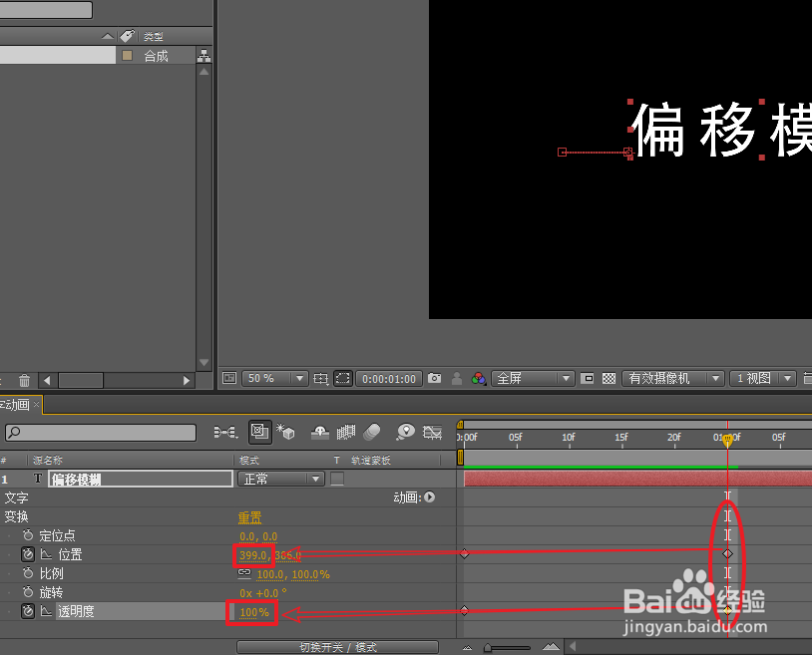Open Brainstorm lightbulb icon
The height and width of the screenshot is (655, 812).
pyautogui.click(x=405, y=432)
